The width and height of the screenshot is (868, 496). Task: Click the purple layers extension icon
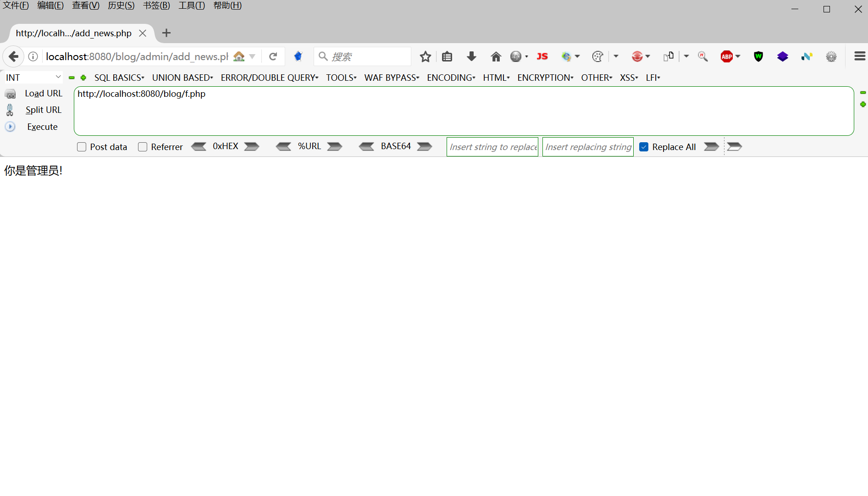pos(783,56)
